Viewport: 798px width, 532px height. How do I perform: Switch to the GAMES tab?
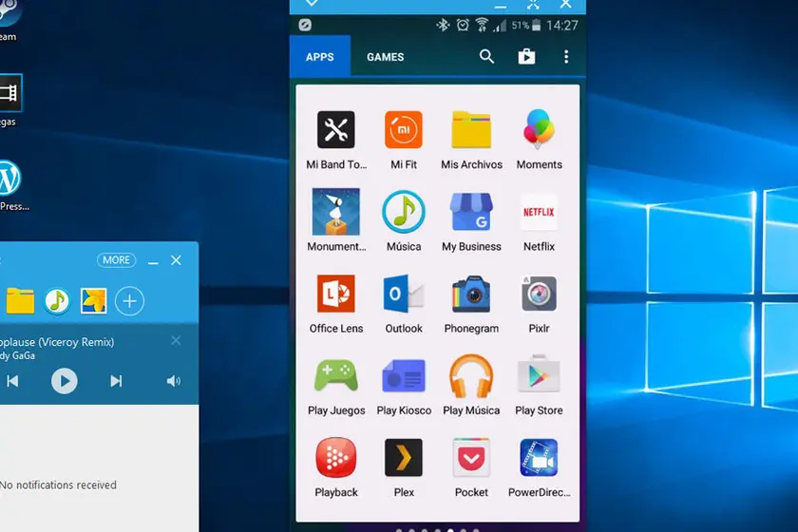pyautogui.click(x=386, y=57)
